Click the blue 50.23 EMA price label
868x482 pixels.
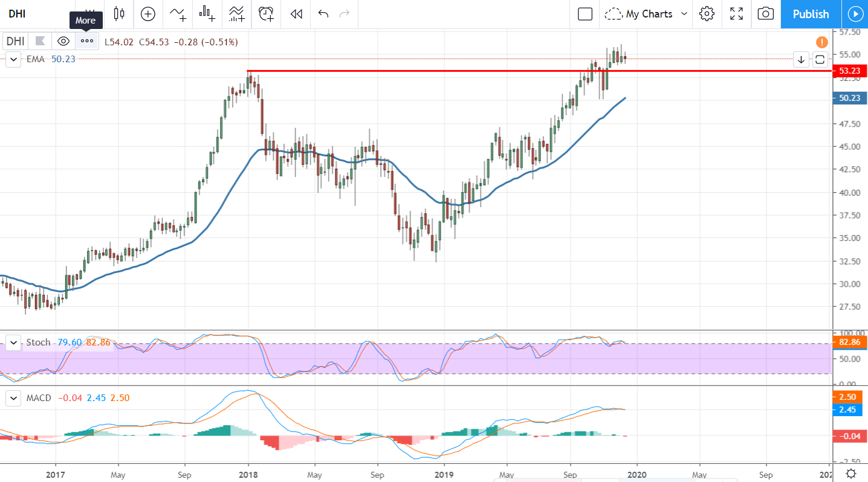pyautogui.click(x=849, y=98)
